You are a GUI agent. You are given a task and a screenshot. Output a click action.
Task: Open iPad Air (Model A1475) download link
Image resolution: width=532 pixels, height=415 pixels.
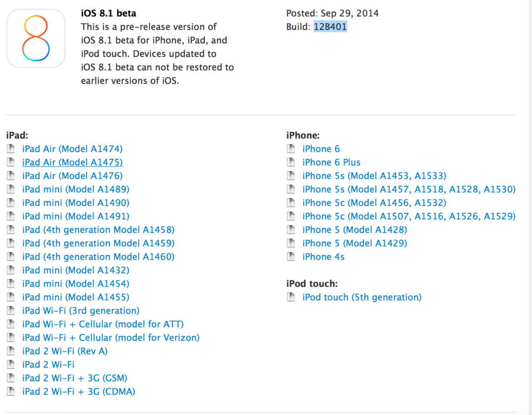[x=72, y=162]
